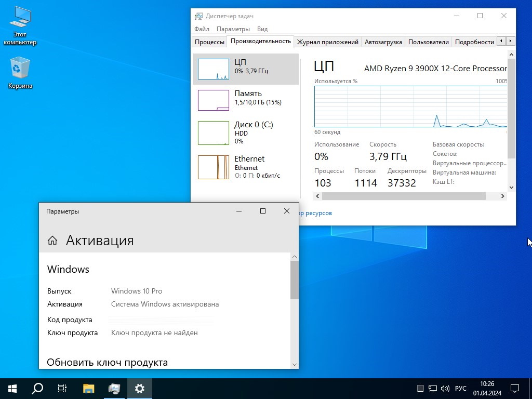This screenshot has height=399, width=532.
Task: Open the Windows Start menu
Action: [12, 388]
